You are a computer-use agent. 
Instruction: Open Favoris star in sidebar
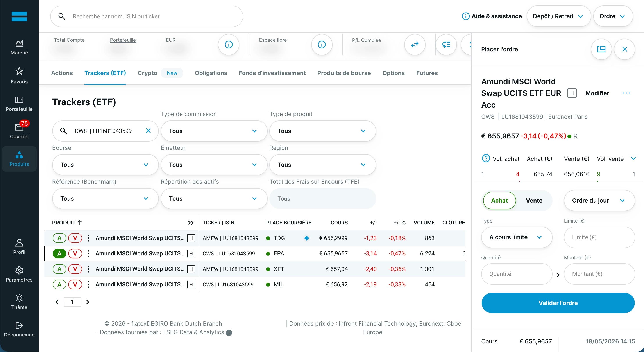19,75
